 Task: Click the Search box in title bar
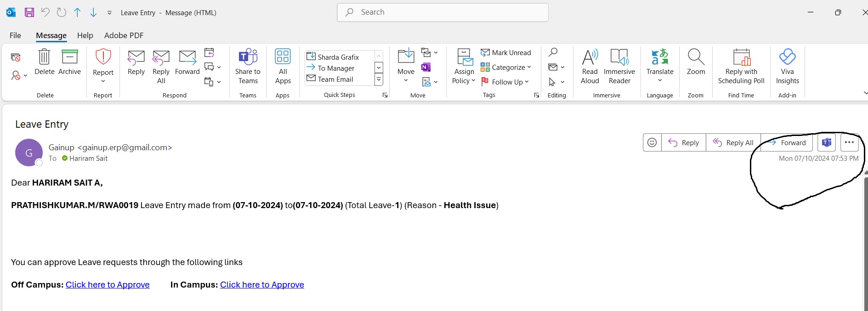[x=443, y=12]
